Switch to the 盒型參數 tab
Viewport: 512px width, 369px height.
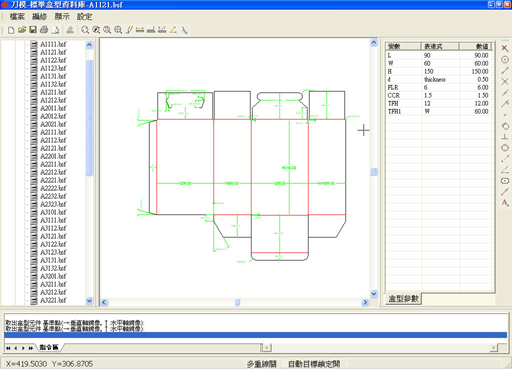coord(403,298)
